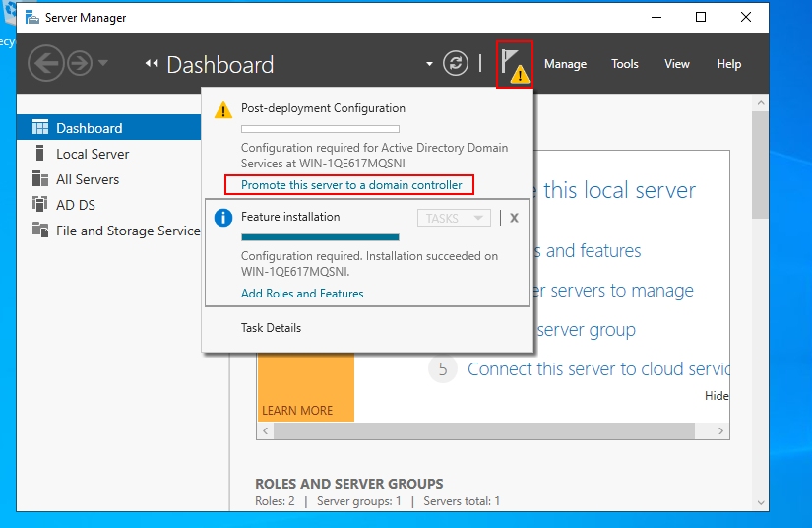Click the AD DS icon in sidebar
The height and width of the screenshot is (528, 812).
(x=40, y=204)
